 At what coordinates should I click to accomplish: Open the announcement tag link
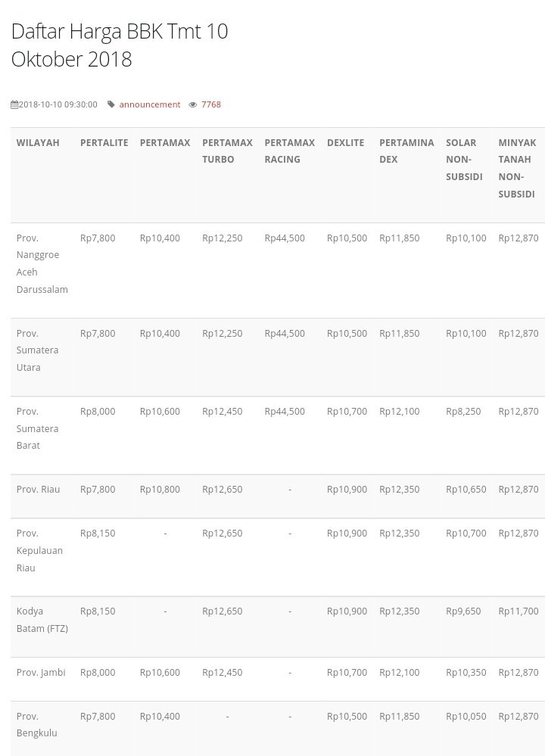point(150,104)
